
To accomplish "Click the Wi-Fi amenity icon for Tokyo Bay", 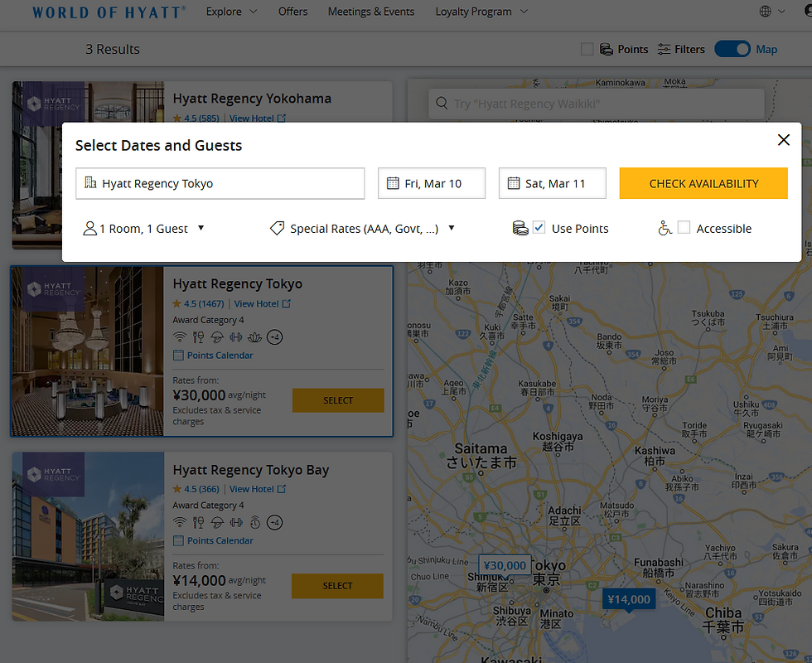I will [x=179, y=523].
